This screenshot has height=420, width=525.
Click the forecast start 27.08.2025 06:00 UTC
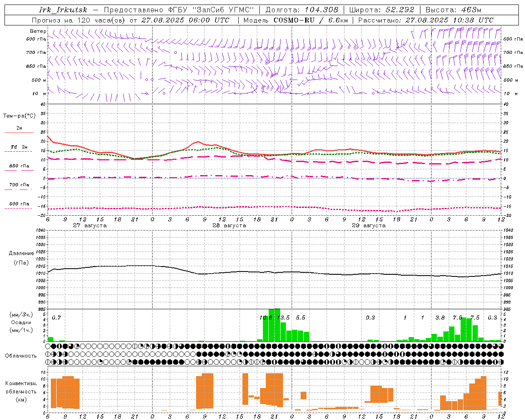(185, 20)
